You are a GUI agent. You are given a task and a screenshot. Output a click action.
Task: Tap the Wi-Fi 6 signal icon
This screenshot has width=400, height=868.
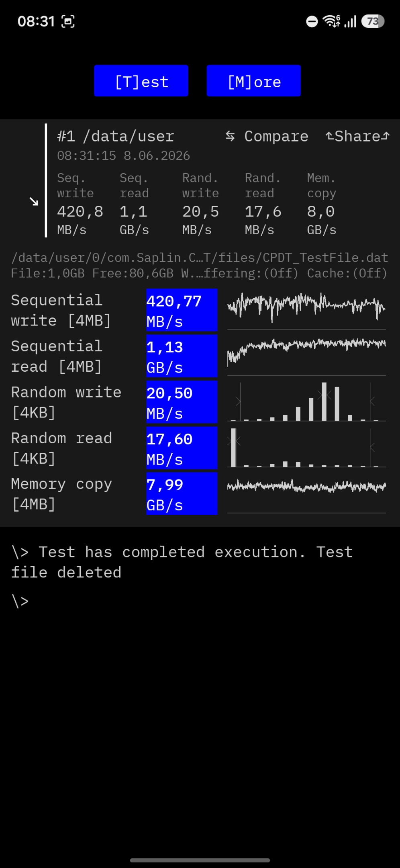(x=332, y=21)
